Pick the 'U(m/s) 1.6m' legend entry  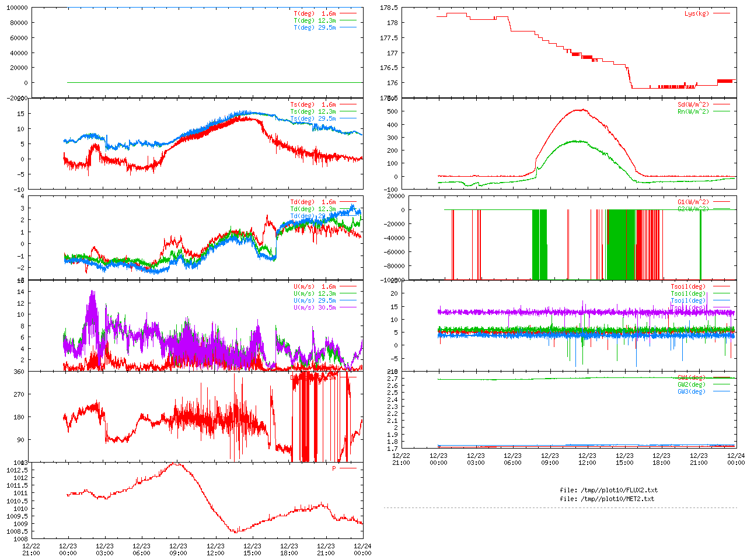(315, 287)
